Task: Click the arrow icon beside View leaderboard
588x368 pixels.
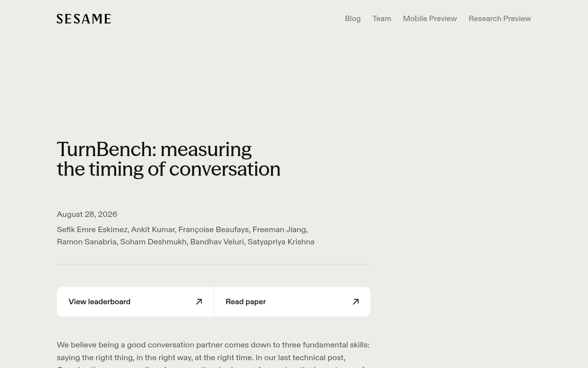Action: [199, 302]
